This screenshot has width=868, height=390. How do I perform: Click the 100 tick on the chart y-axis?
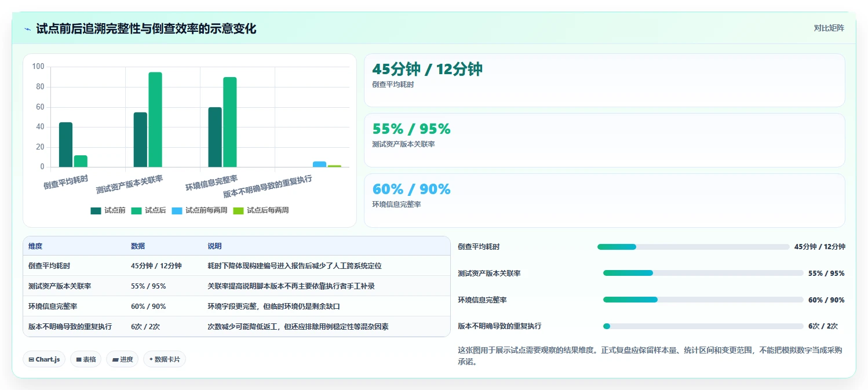38,67
